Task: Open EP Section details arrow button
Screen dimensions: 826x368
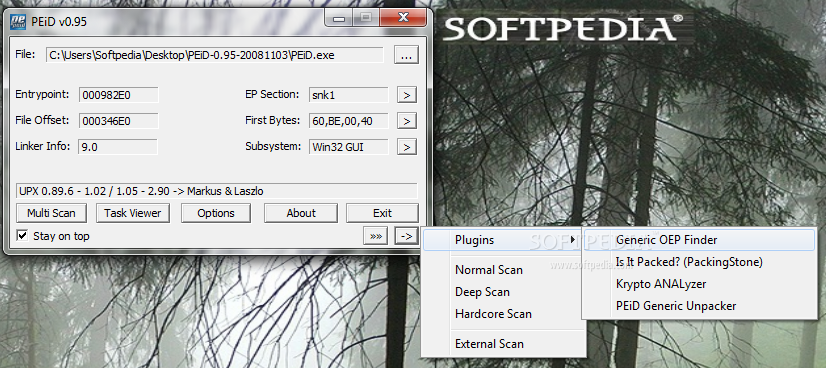Action: pyautogui.click(x=406, y=95)
